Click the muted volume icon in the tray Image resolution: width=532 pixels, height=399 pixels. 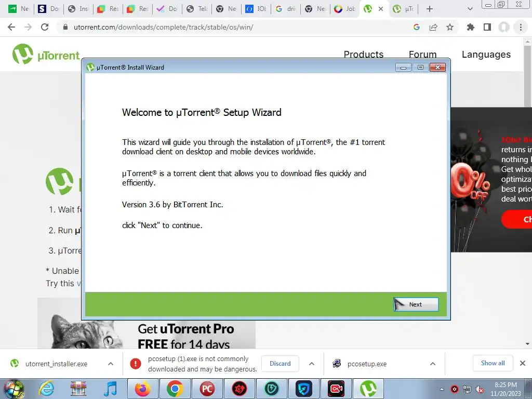480,389
